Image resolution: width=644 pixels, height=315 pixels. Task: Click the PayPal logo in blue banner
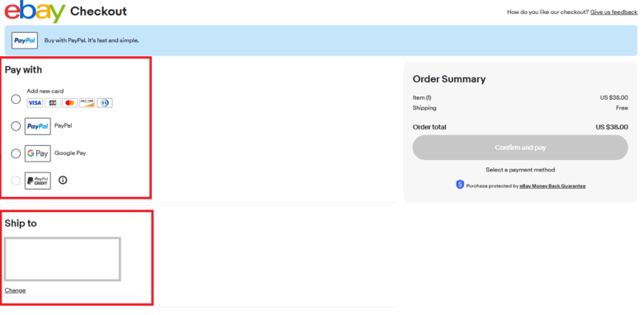tap(25, 40)
